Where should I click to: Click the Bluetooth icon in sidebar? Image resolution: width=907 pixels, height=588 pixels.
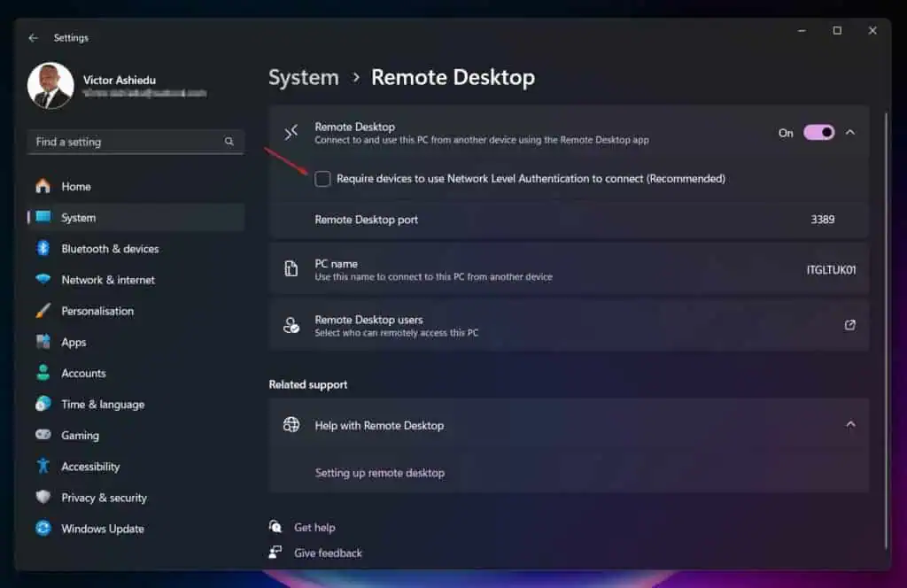43,249
